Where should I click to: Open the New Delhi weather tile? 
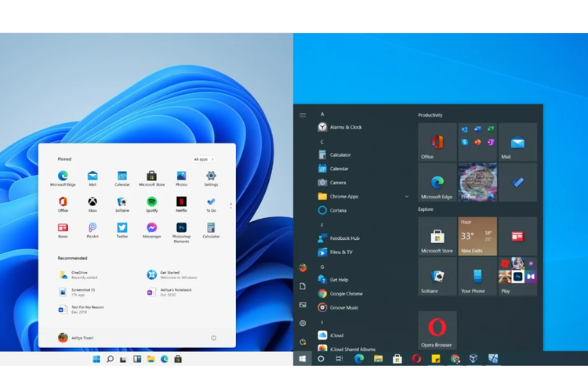coord(477,237)
